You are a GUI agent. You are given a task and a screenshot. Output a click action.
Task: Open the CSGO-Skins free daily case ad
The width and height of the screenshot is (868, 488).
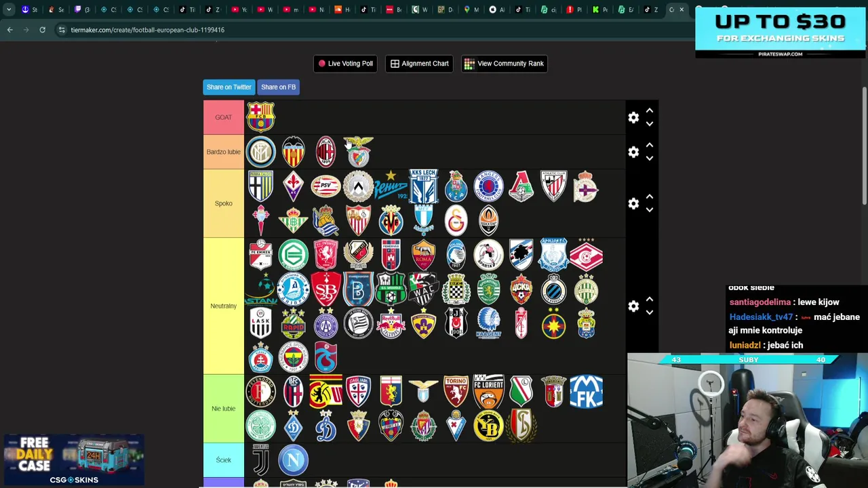[x=73, y=461]
